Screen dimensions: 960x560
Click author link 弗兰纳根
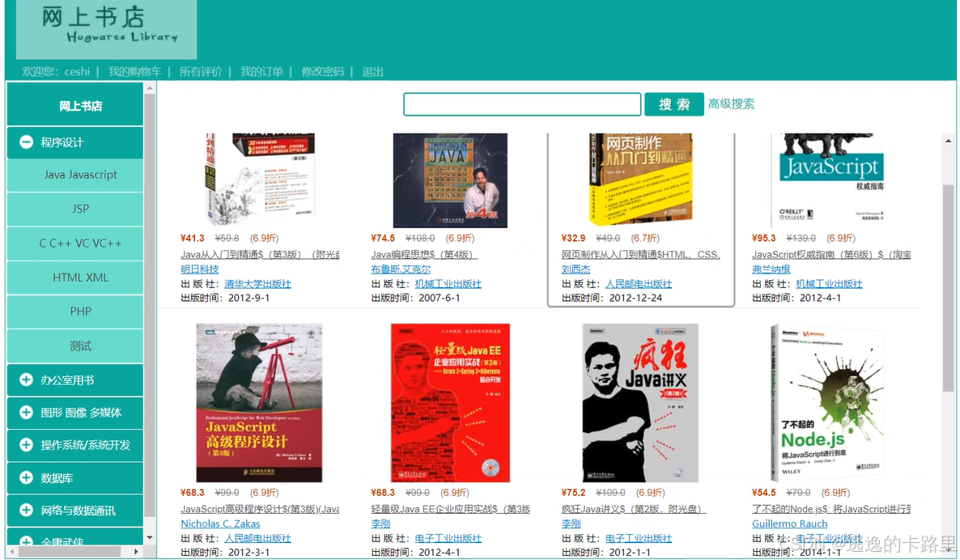click(771, 269)
